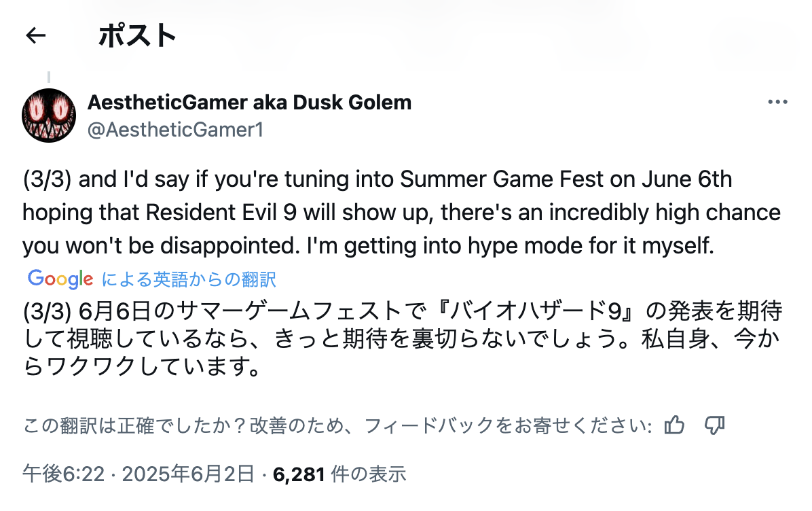This screenshot has height=511, width=812.
Task: Click the 6,281 view count number
Action: click(299, 474)
